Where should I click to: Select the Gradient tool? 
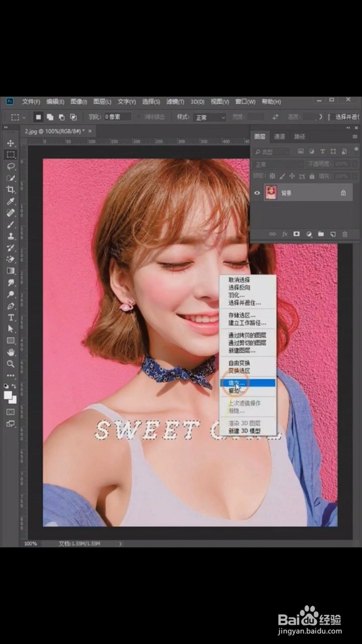coord(11,271)
